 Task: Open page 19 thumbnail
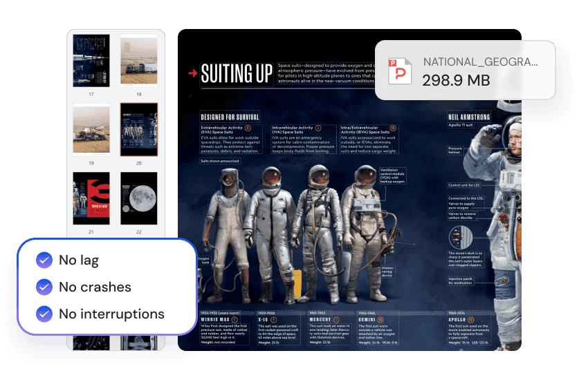click(x=91, y=129)
